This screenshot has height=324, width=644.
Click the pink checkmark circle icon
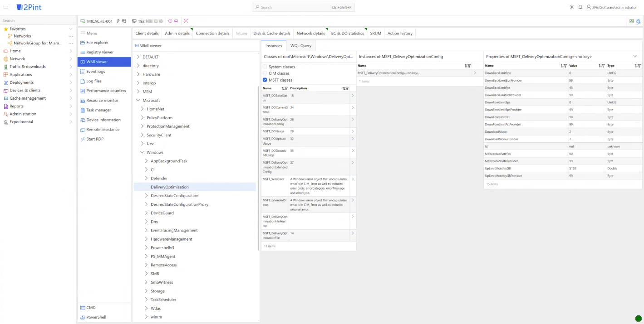point(170,21)
